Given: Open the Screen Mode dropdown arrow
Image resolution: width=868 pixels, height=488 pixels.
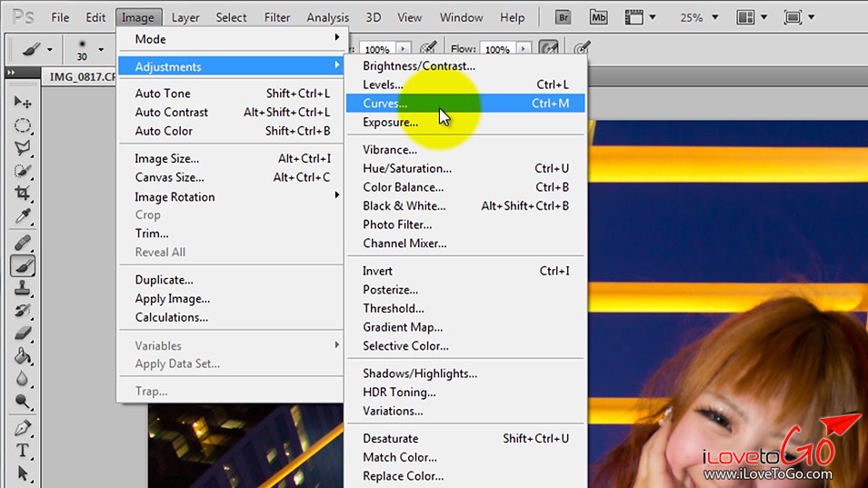Looking at the screenshot, I should tap(812, 17).
